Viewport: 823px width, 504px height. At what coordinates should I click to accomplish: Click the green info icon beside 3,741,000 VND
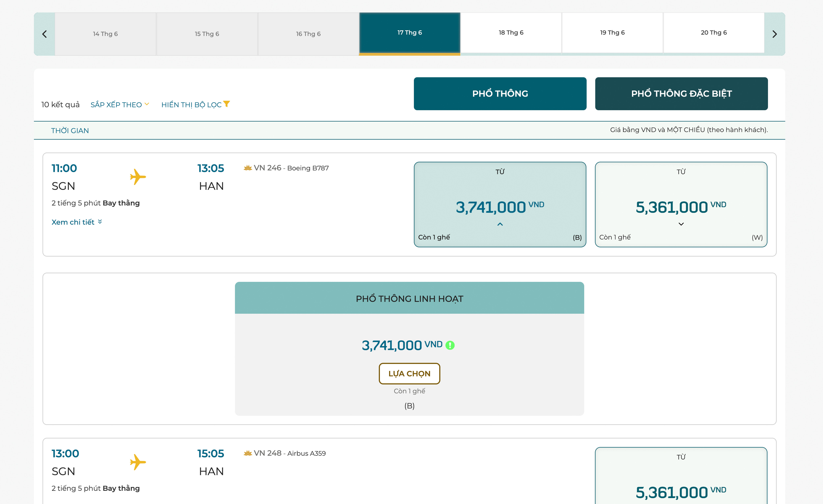click(450, 345)
